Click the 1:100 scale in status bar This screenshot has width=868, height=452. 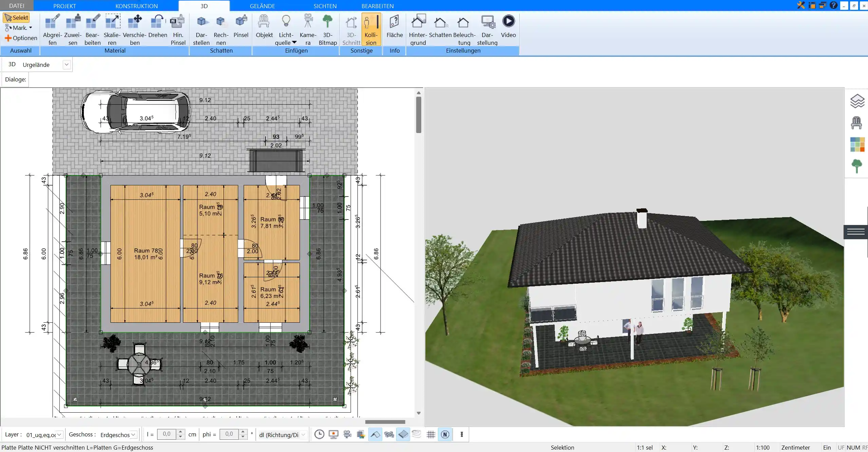point(762,448)
